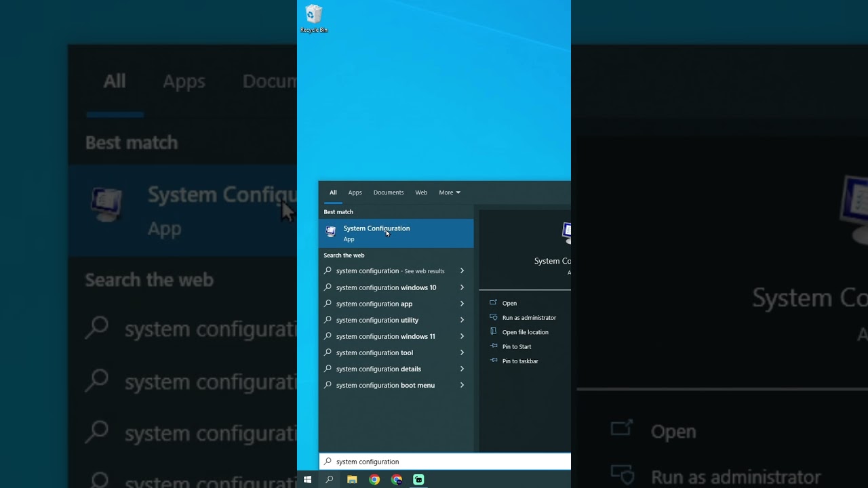Select the All search tab
Screen dimensions: 868x488
[x=333, y=192]
